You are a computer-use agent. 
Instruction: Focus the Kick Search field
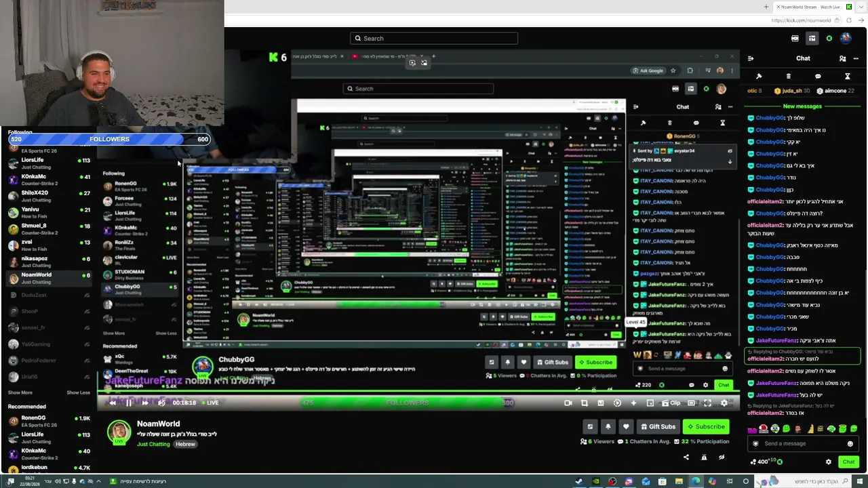[434, 39]
